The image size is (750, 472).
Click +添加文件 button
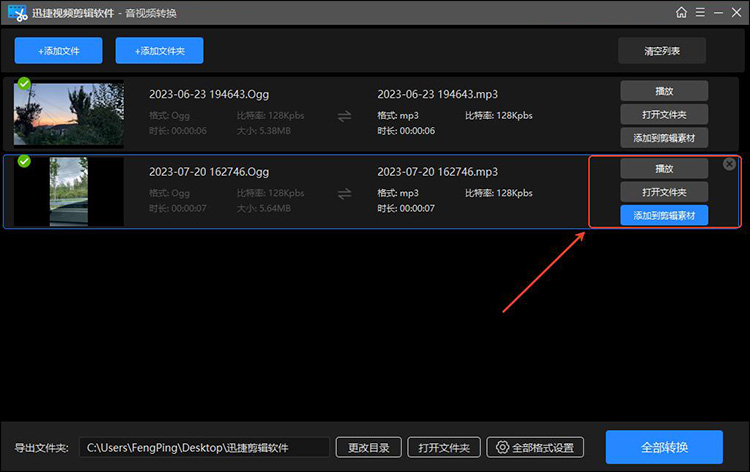pyautogui.click(x=58, y=51)
